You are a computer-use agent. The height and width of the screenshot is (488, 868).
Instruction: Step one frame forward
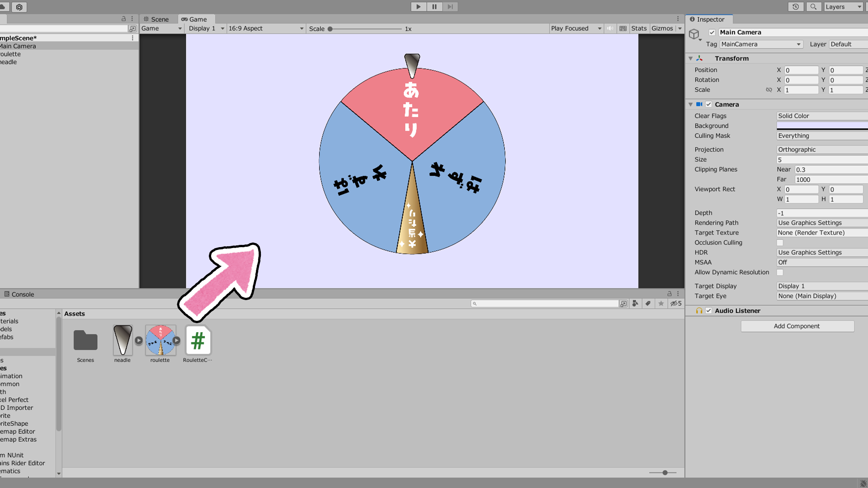pyautogui.click(x=450, y=6)
